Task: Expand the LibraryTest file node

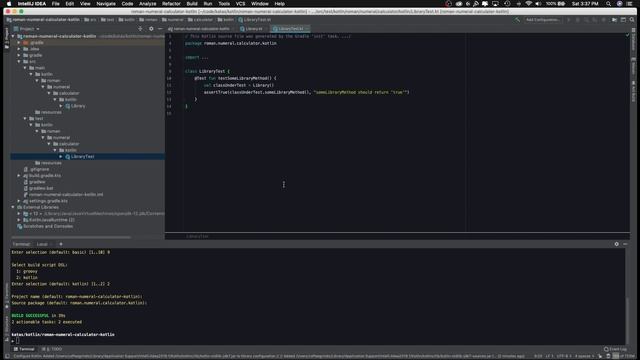Action: (x=61, y=156)
